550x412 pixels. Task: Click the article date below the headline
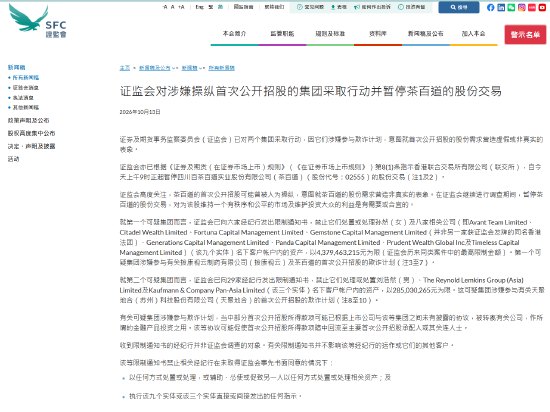(x=140, y=112)
